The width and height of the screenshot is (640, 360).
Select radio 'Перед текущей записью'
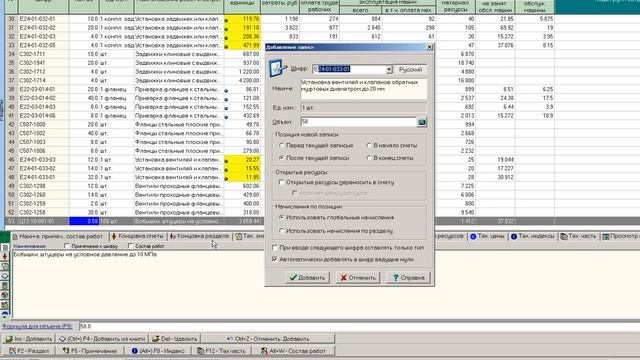pyautogui.click(x=282, y=145)
